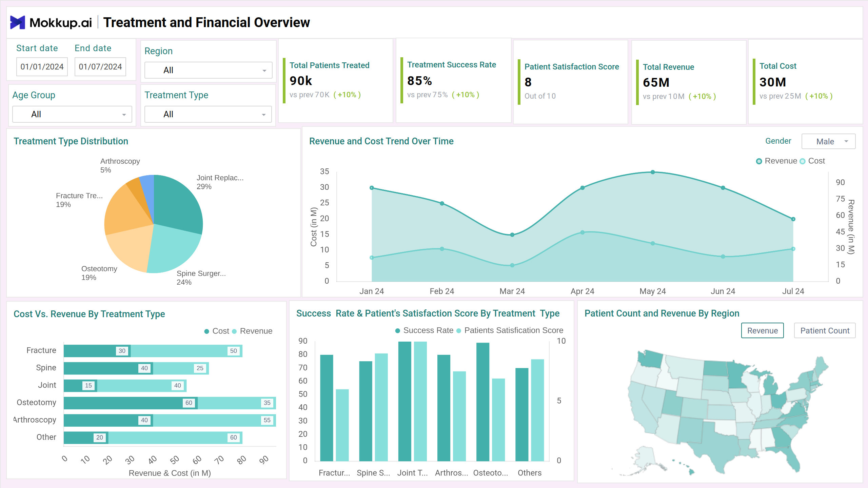Click the Mokkup.ai logo icon
This screenshot has width=868, height=488.
click(18, 22)
